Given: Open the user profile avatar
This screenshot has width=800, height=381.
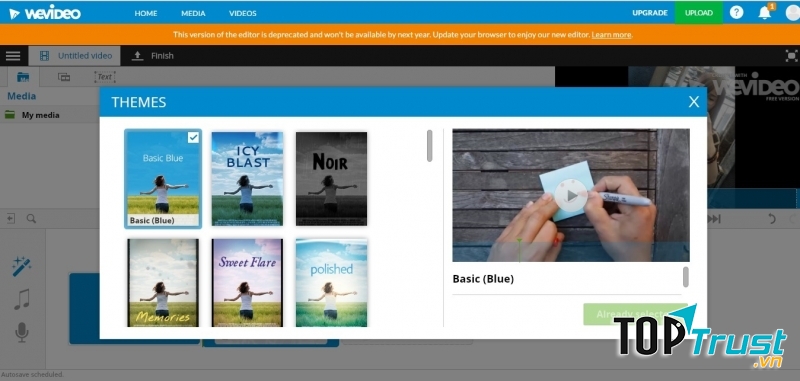Looking at the screenshot, I should [x=793, y=12].
